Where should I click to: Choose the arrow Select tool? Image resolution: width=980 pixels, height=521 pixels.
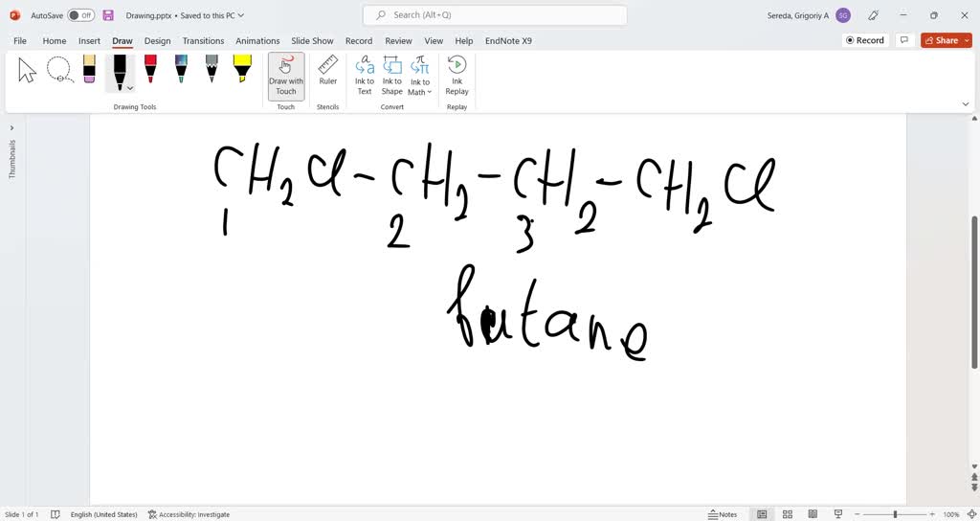click(27, 70)
